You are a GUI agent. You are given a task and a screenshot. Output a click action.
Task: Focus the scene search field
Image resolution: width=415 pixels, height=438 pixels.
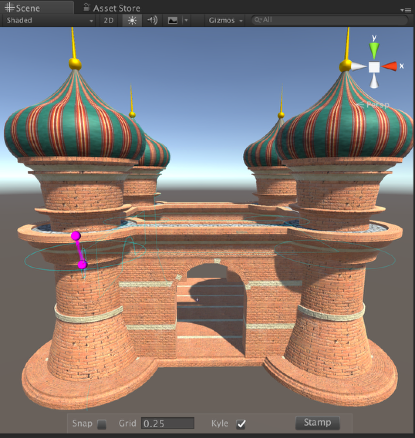click(x=329, y=20)
